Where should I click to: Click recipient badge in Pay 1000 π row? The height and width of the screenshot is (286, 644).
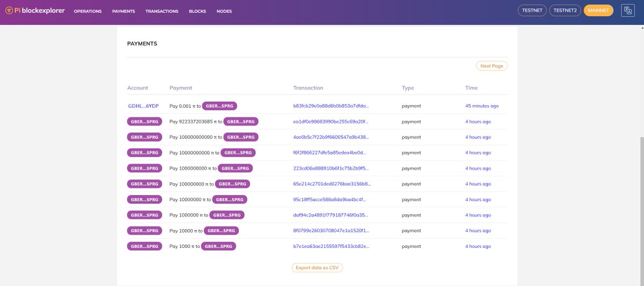[x=218, y=246]
